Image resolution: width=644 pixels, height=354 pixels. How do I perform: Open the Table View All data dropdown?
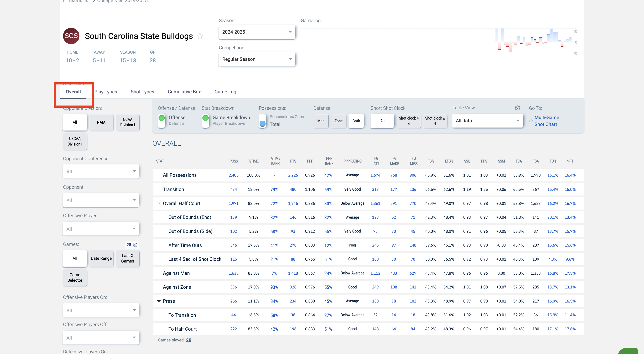click(x=488, y=121)
